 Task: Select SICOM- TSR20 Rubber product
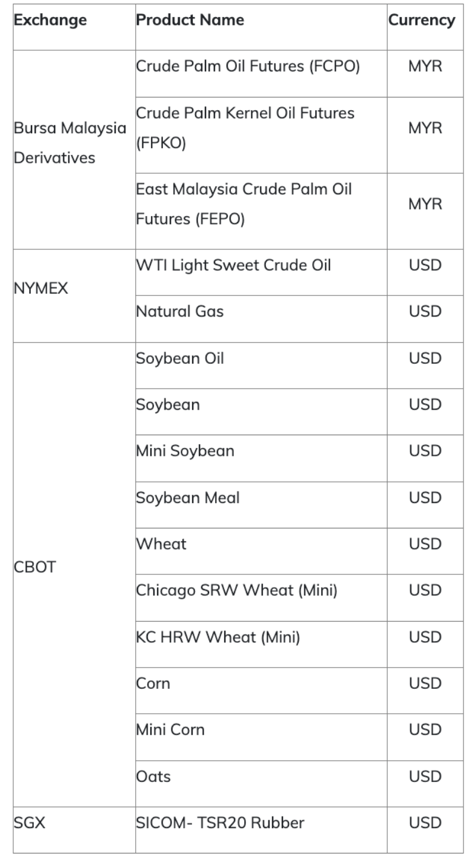(x=220, y=823)
